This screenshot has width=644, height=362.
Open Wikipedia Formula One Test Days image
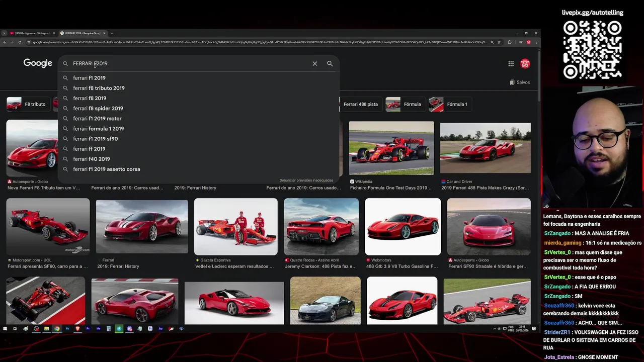391,148
